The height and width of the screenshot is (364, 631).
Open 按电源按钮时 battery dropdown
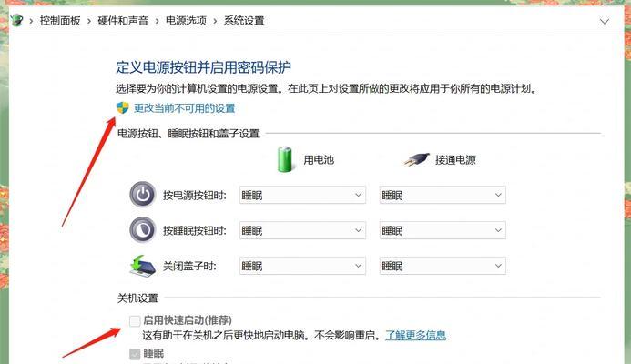[302, 195]
